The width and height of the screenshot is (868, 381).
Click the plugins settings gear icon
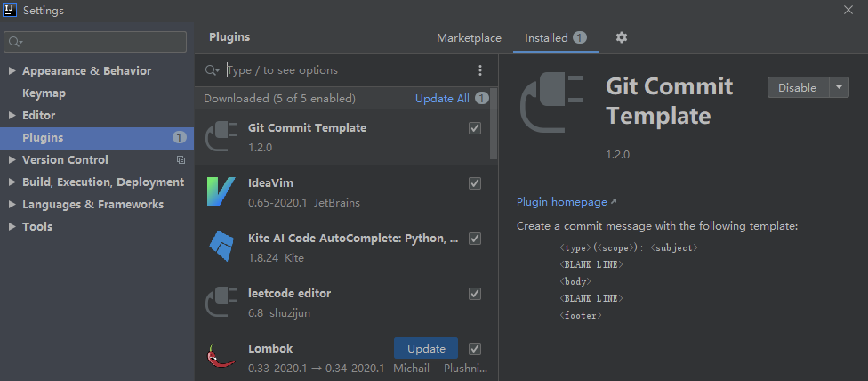click(x=622, y=37)
